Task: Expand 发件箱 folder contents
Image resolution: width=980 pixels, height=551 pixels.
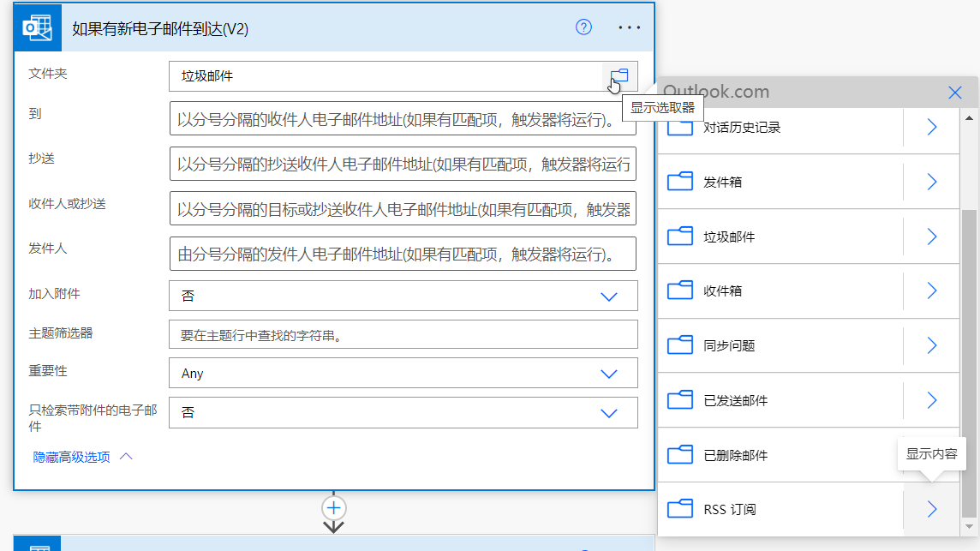Action: (x=931, y=182)
